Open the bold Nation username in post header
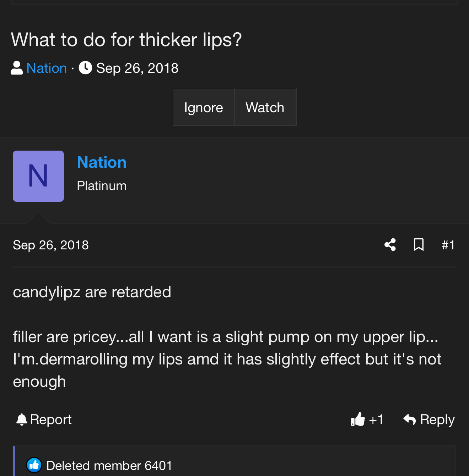Viewport: 469px width, 476px height. (102, 162)
